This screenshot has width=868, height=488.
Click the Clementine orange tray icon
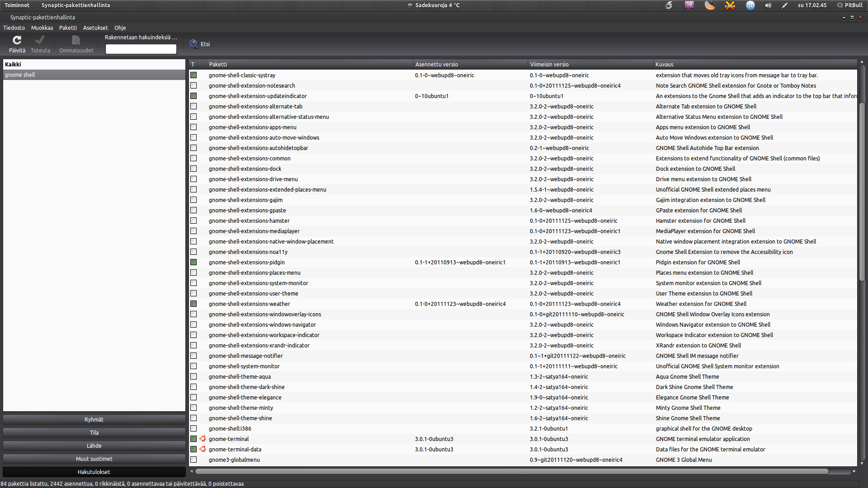click(x=710, y=5)
